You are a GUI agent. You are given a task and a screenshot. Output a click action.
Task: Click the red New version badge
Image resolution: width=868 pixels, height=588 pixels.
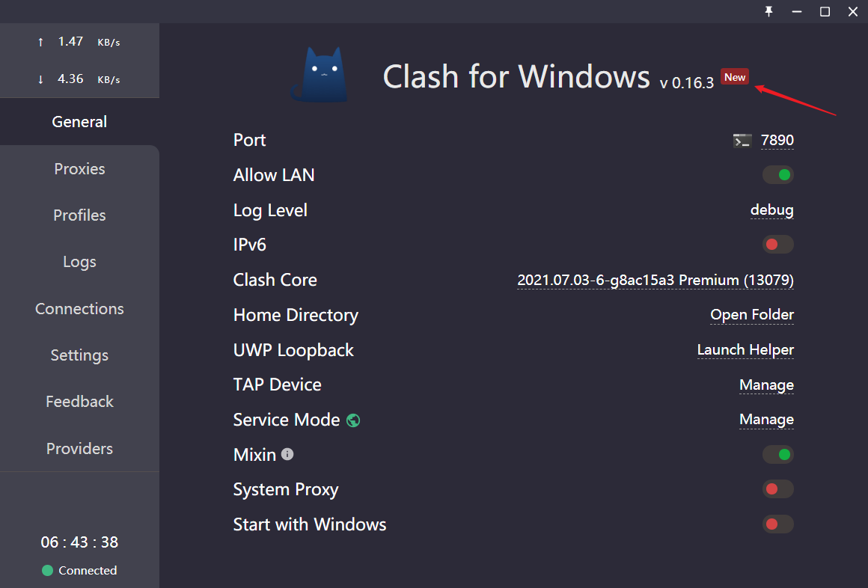(735, 77)
